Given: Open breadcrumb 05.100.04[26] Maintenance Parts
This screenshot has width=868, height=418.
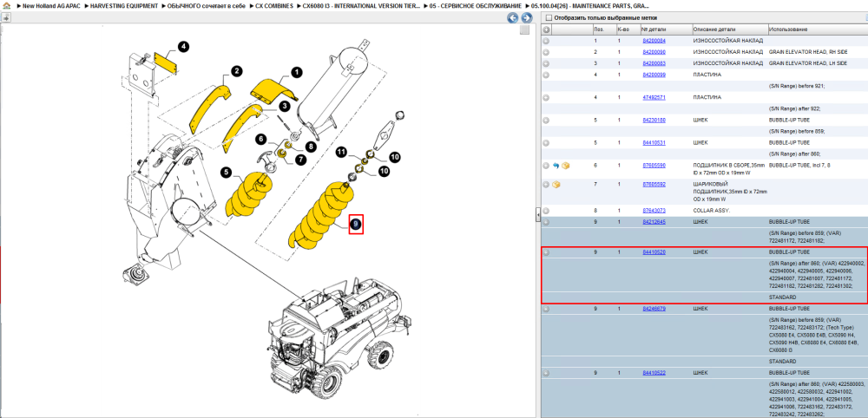Looking at the screenshot, I should 590,5.
